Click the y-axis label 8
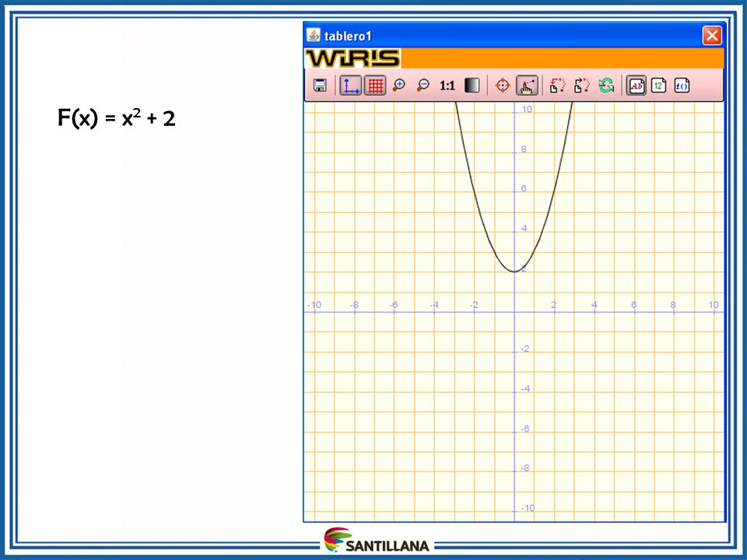 pyautogui.click(x=524, y=149)
